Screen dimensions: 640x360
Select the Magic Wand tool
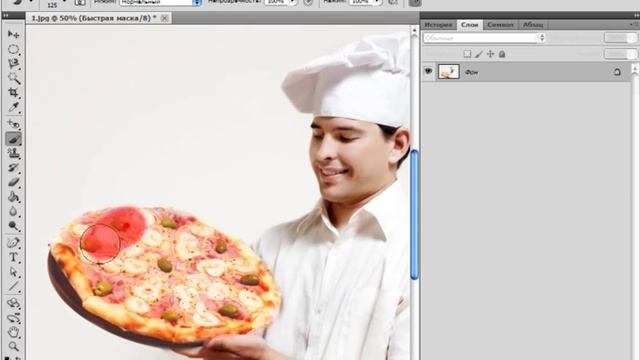(x=13, y=78)
